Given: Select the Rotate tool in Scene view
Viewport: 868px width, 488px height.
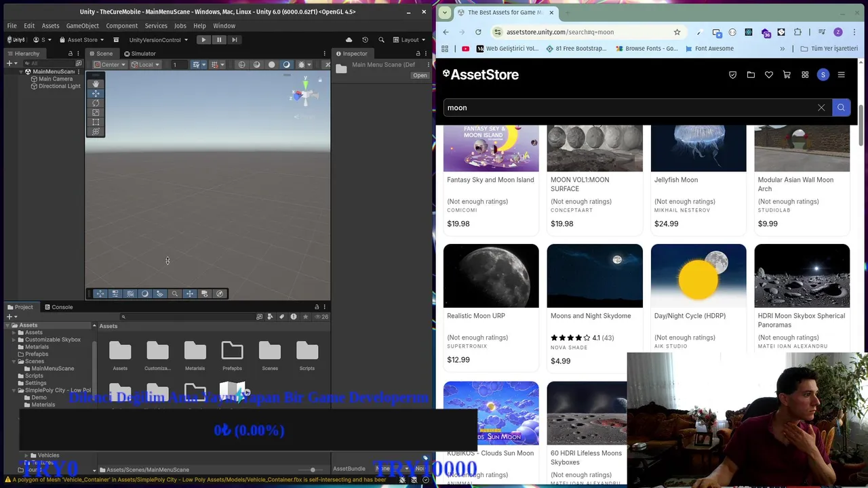Looking at the screenshot, I should (96, 103).
